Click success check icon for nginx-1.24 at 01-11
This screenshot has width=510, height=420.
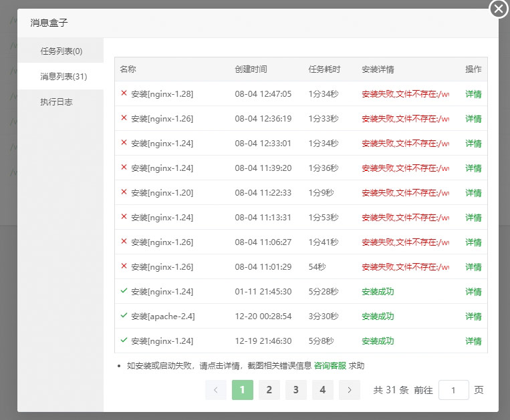[x=124, y=290]
